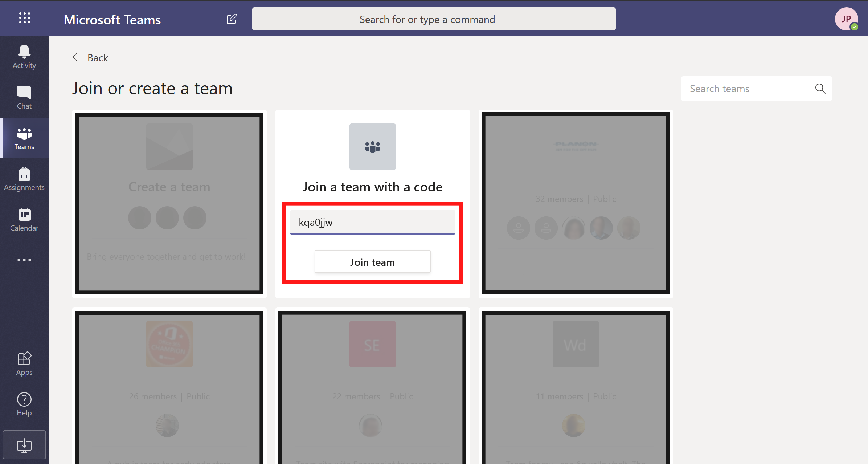Open the app launcher grid icon

[24, 18]
